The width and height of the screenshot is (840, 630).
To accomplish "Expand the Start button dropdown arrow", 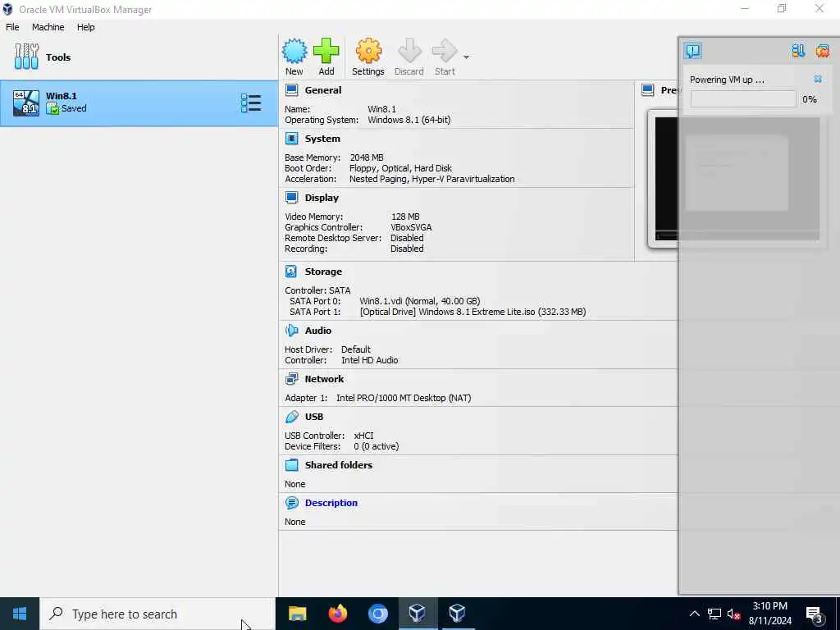I will click(466, 57).
